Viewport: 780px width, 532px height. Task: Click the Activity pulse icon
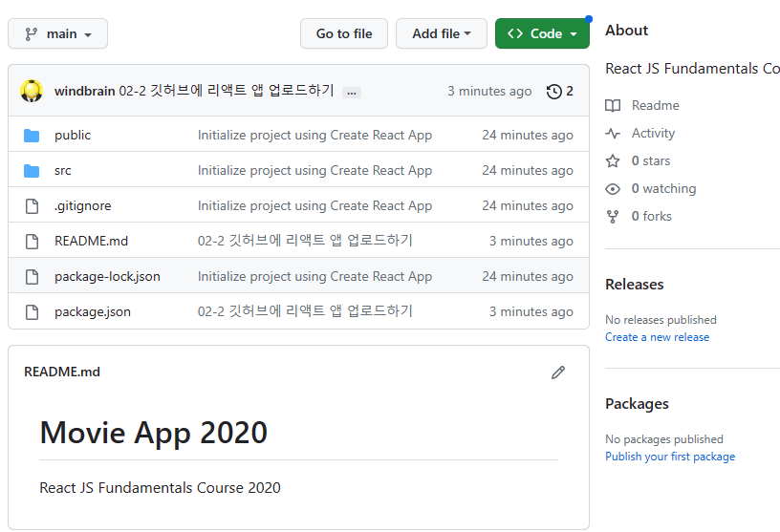tap(613, 134)
